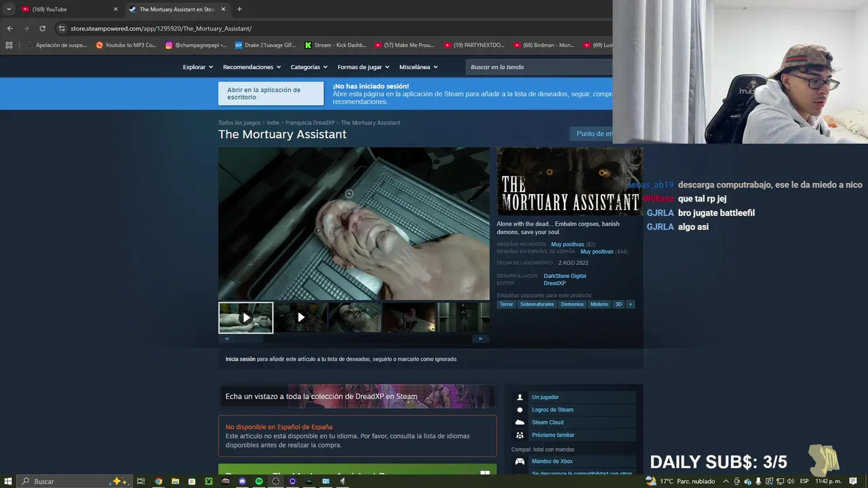This screenshot has width=868, height=488.
Task: Go back with the browser back arrow
Action: 9,28
